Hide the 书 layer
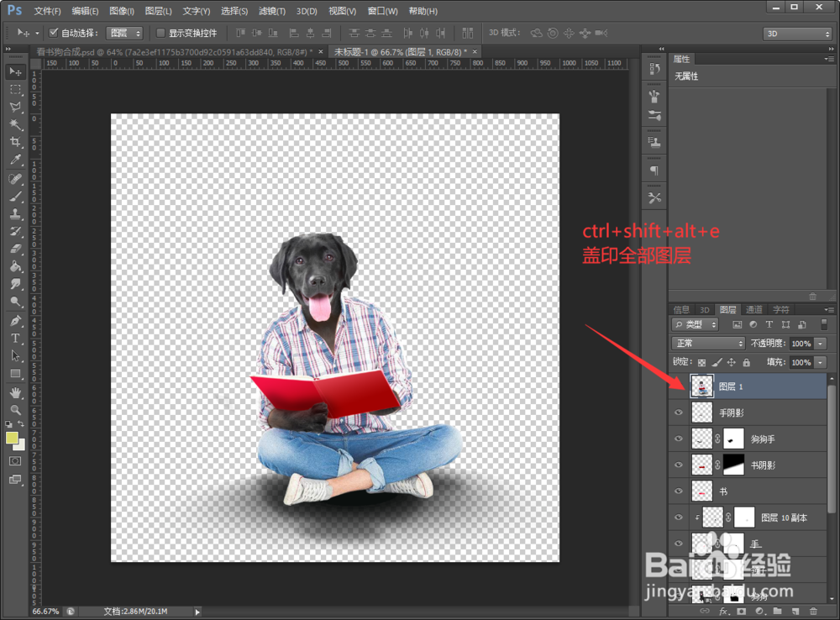Image resolution: width=840 pixels, height=620 pixels. click(x=678, y=491)
